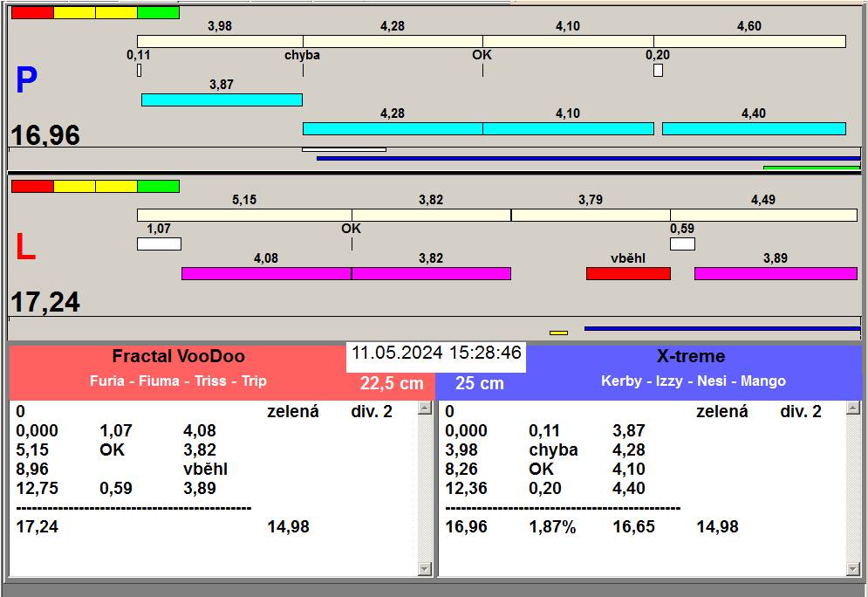Select the cyan 4,40 run bar in lane P
Screen dimensions: 868x597
click(754, 128)
